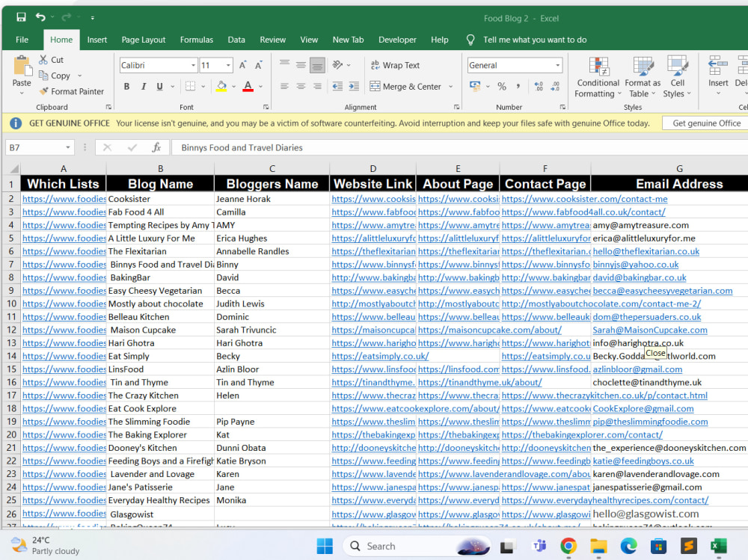
Task: Toggle Wrap Text for selected cell
Action: click(396, 65)
